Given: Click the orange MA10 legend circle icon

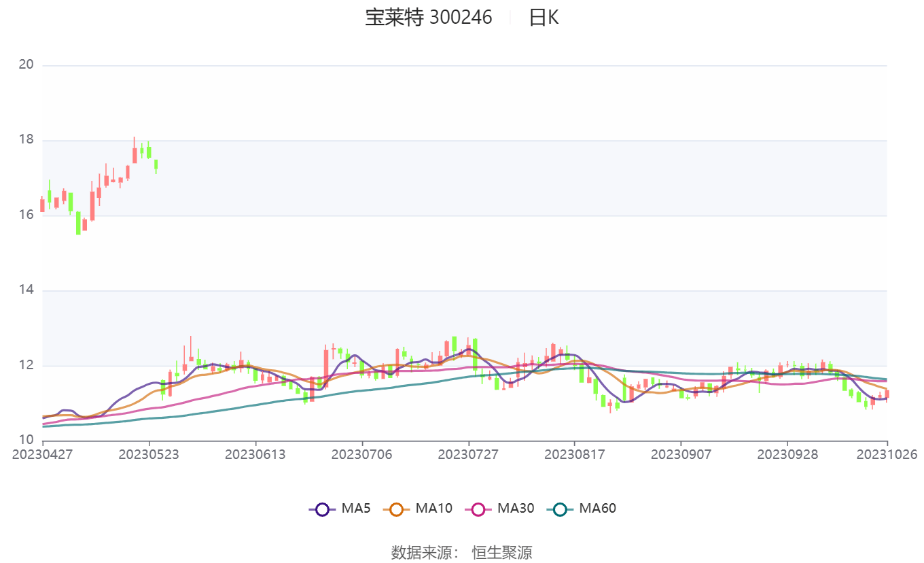Looking at the screenshot, I should tap(397, 509).
